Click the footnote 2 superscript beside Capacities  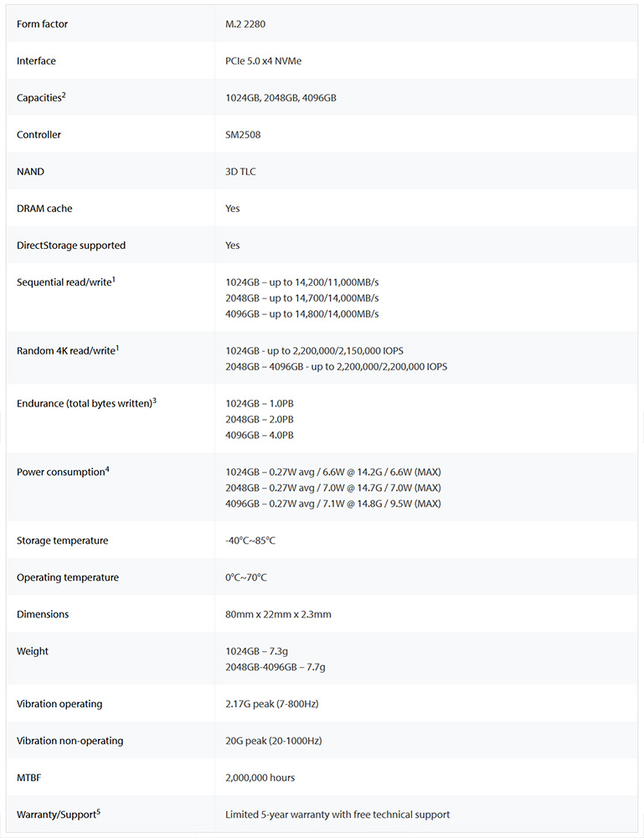click(x=64, y=96)
